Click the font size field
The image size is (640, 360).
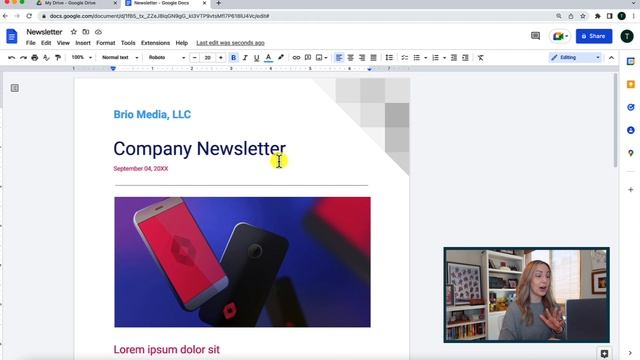207,58
